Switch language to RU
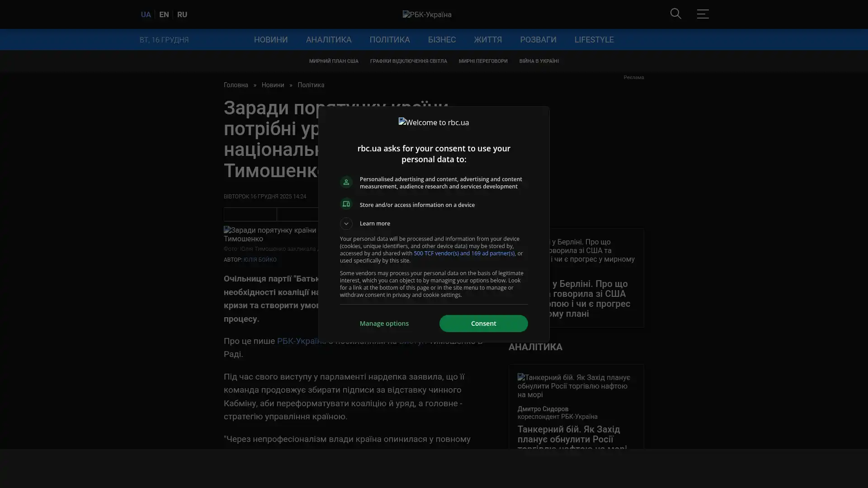The height and width of the screenshot is (488, 868). tap(182, 14)
